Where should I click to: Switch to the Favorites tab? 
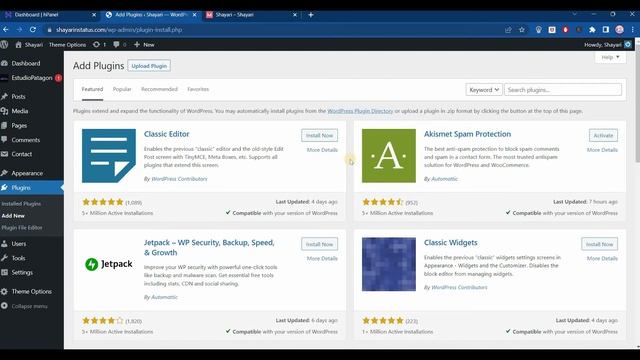pos(198,89)
